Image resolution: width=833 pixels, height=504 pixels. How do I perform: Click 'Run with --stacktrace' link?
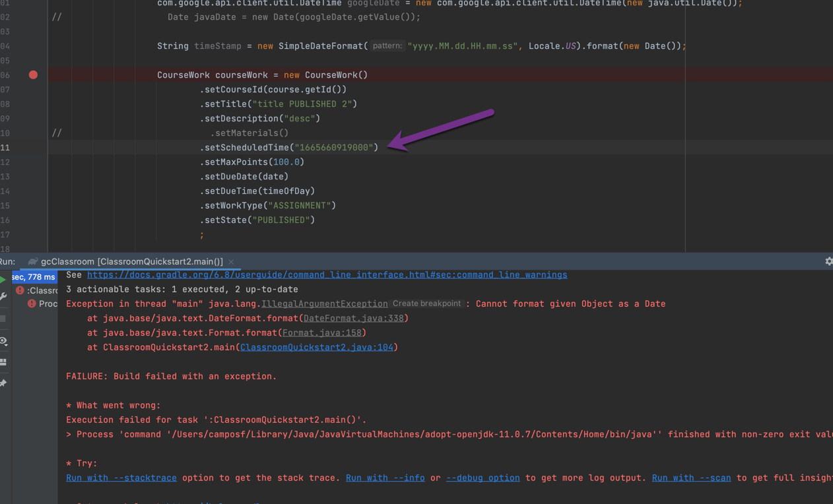pos(121,478)
